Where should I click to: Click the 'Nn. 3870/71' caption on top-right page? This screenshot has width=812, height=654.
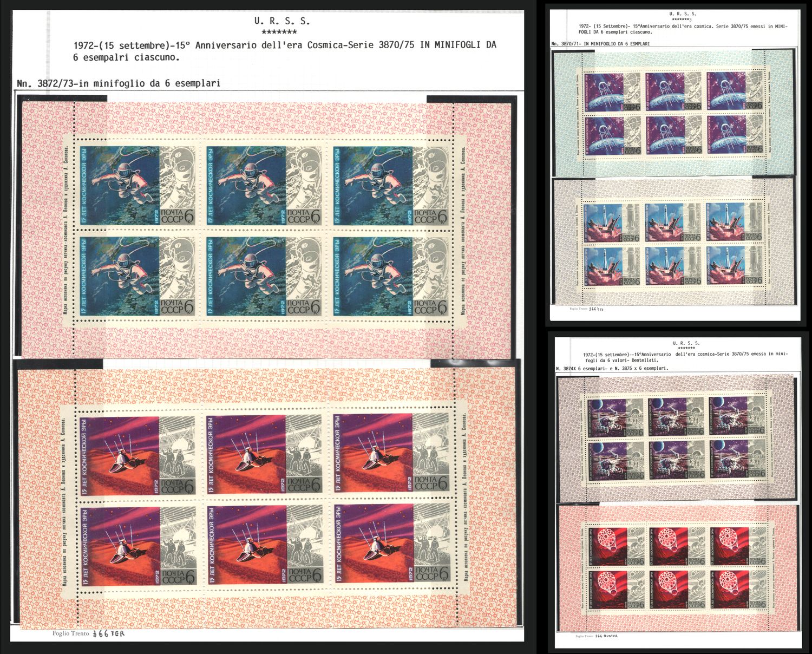tap(600, 44)
